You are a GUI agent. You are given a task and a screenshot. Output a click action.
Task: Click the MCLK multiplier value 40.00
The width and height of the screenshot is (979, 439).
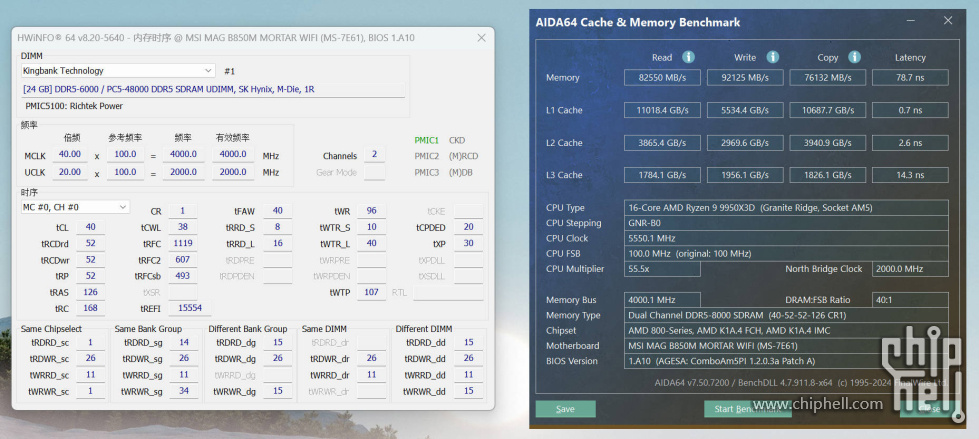69,154
